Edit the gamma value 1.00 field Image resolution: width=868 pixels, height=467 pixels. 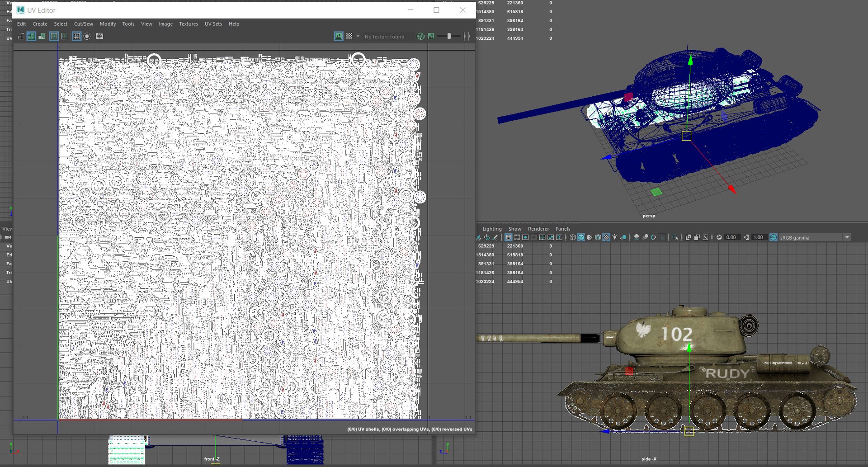[x=759, y=237]
